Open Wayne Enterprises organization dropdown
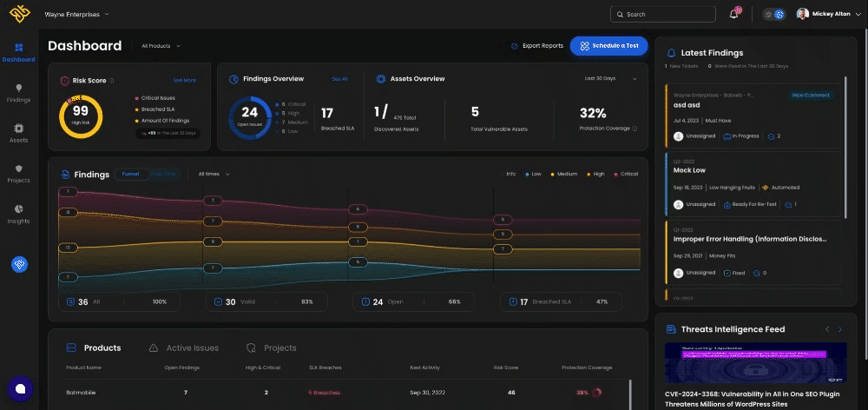The image size is (868, 410). pyautogui.click(x=77, y=14)
